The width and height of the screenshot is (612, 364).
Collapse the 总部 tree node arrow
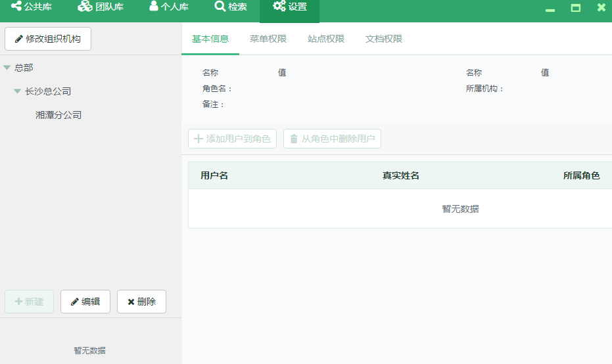point(7,68)
